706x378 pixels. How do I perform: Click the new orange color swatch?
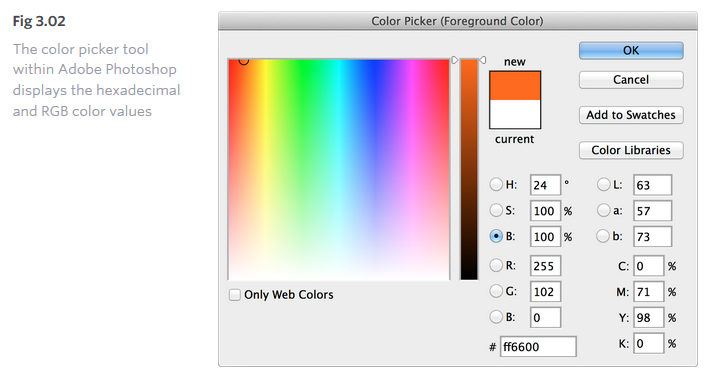tap(515, 86)
